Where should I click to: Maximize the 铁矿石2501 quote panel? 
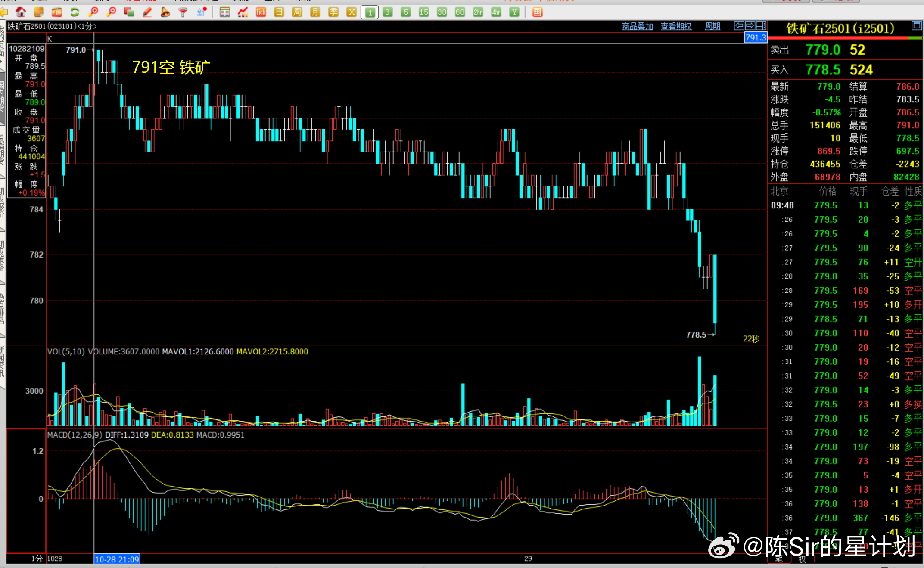pyautogui.click(x=917, y=25)
